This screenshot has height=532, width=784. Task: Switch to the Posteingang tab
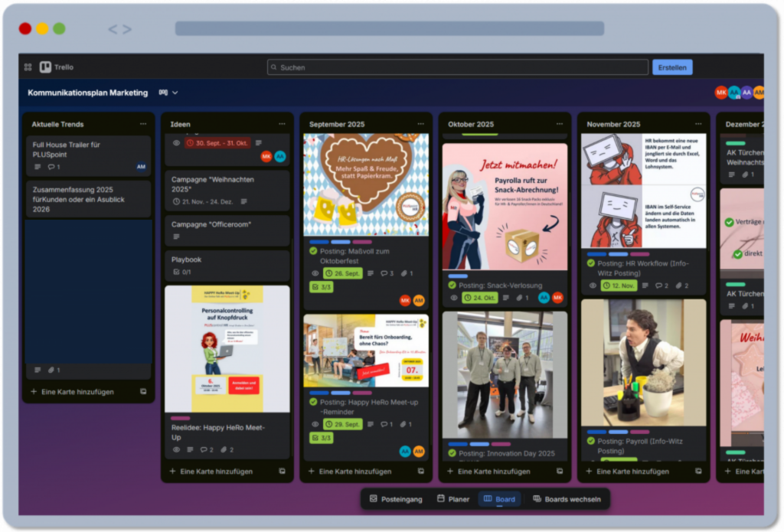[395, 499]
